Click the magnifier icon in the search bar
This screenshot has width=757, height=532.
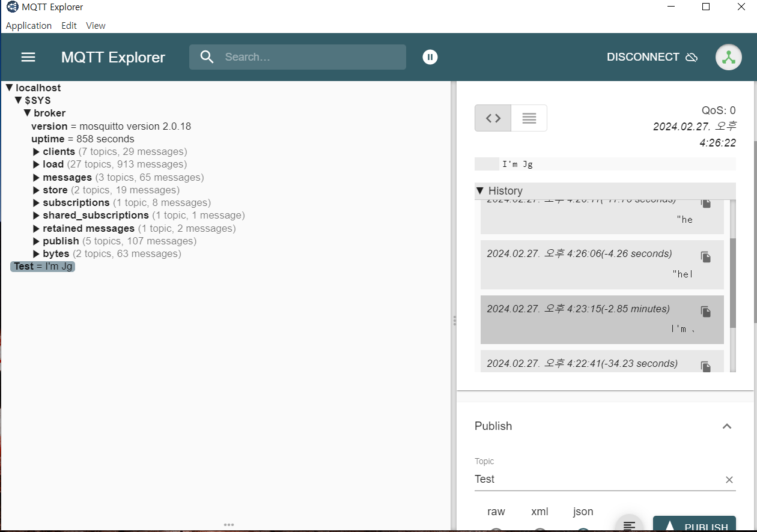207,57
